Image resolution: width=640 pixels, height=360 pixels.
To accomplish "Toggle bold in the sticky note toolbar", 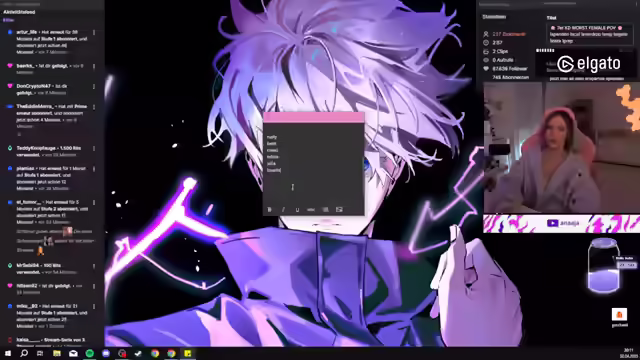I will (x=269, y=209).
